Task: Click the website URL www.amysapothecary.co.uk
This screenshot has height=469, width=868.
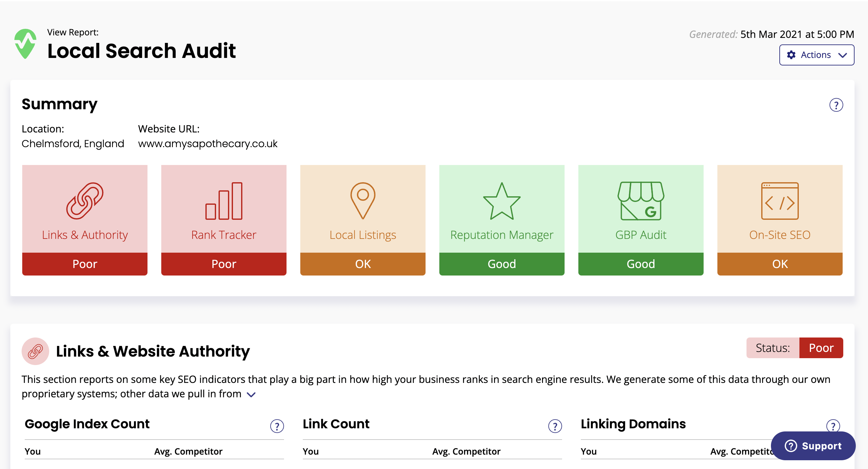Action: [208, 144]
